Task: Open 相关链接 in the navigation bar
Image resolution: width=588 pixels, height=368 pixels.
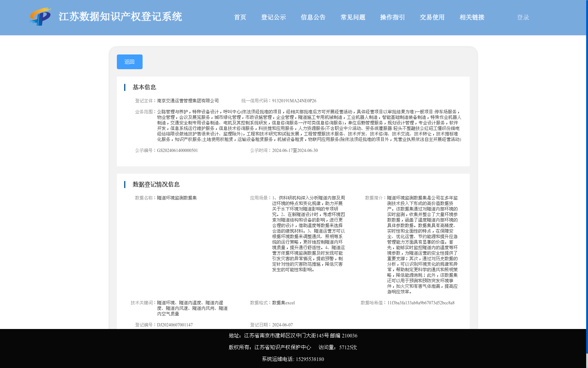Action: point(472,17)
